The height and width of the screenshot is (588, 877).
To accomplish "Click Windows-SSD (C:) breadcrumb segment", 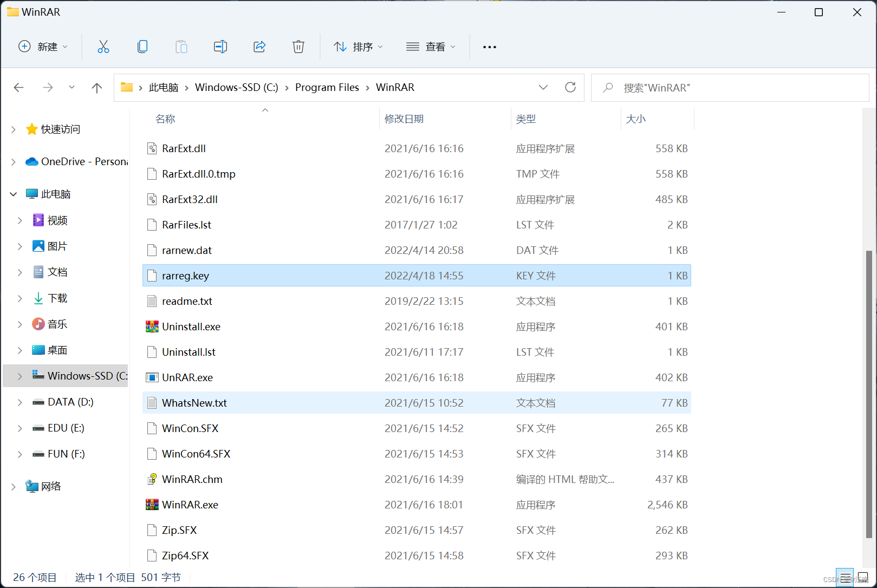I will (237, 88).
